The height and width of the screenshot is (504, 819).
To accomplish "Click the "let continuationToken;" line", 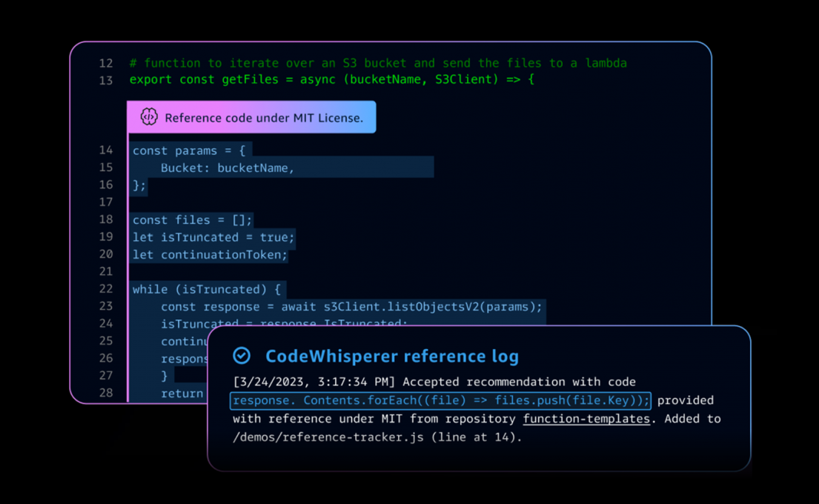I will click(210, 255).
